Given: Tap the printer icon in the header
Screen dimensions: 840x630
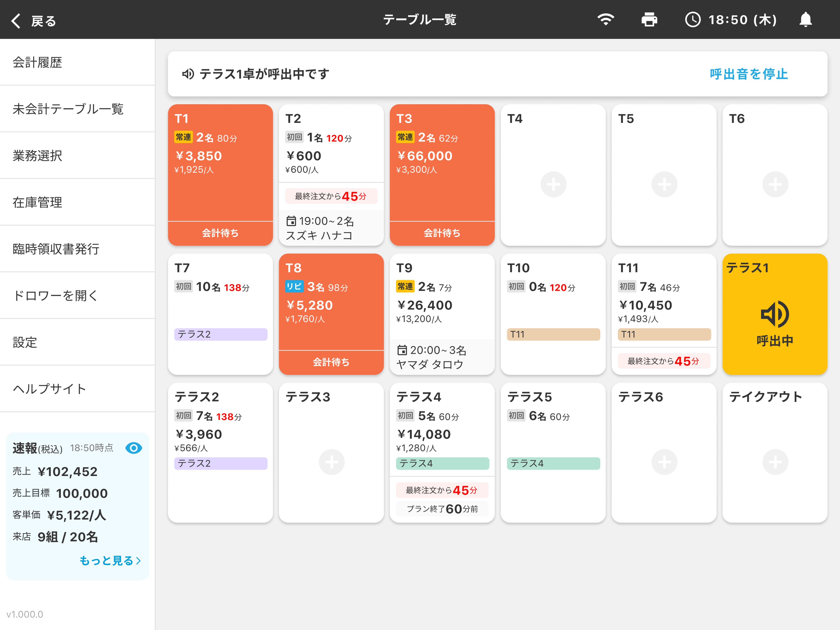Looking at the screenshot, I should (x=649, y=19).
